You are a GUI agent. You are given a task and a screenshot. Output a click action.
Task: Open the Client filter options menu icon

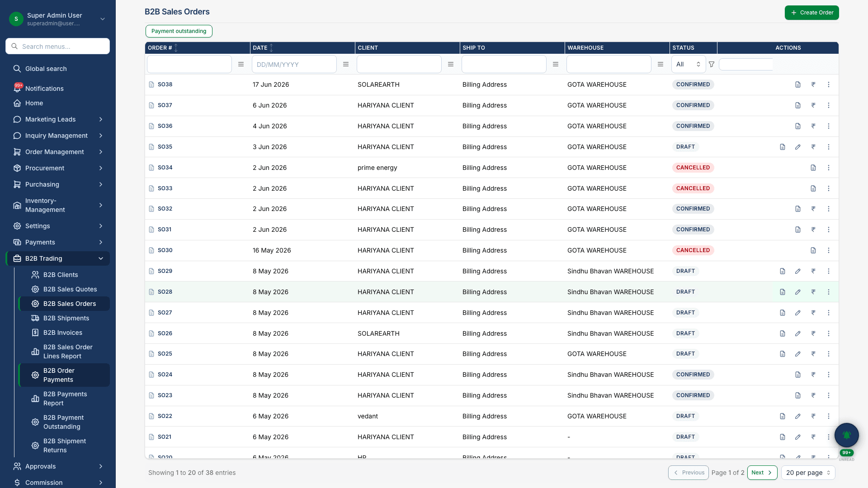tap(451, 64)
